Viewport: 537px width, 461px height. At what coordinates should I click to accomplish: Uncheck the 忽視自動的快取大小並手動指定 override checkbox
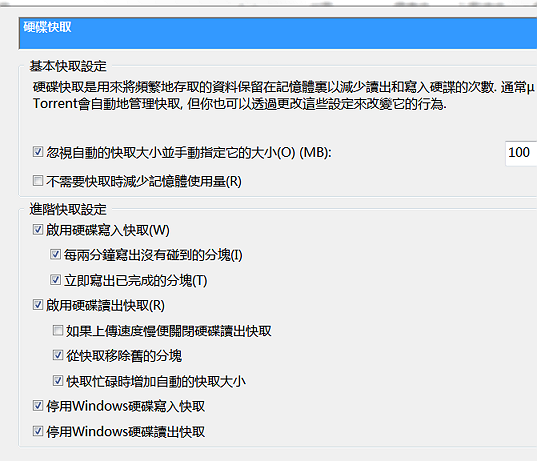38,152
